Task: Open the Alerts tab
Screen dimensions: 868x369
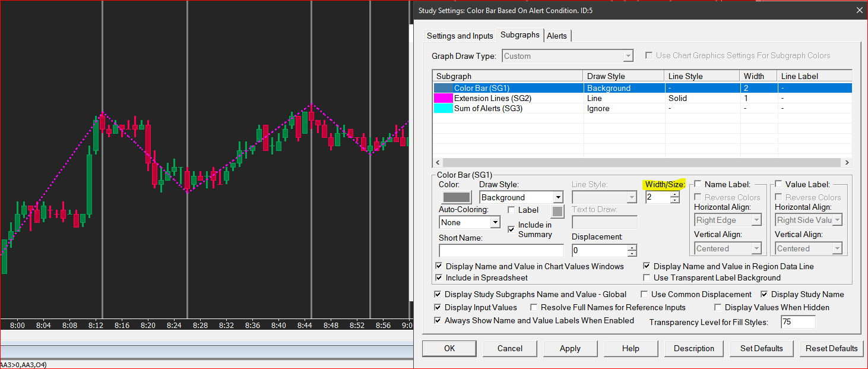Action: click(x=557, y=36)
